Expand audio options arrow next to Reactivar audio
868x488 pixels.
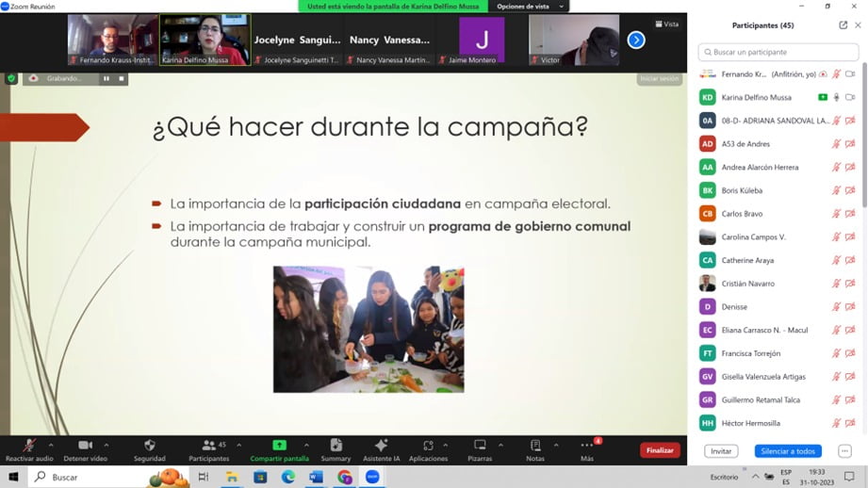51,445
